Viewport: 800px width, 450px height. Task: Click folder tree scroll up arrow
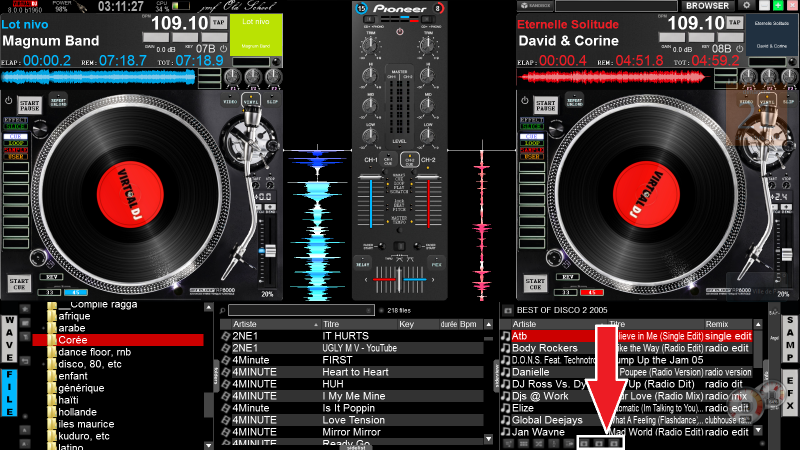click(208, 308)
